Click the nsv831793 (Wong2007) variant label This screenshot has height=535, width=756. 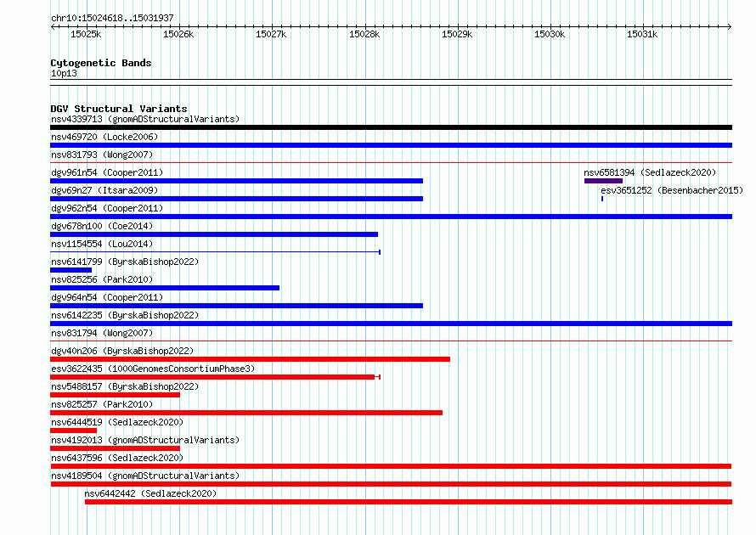tap(102, 155)
